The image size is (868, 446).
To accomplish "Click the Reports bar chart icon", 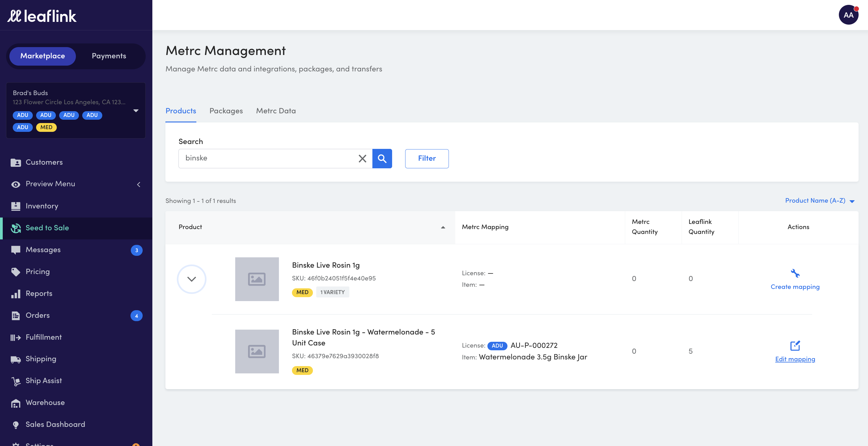I will [15, 294].
